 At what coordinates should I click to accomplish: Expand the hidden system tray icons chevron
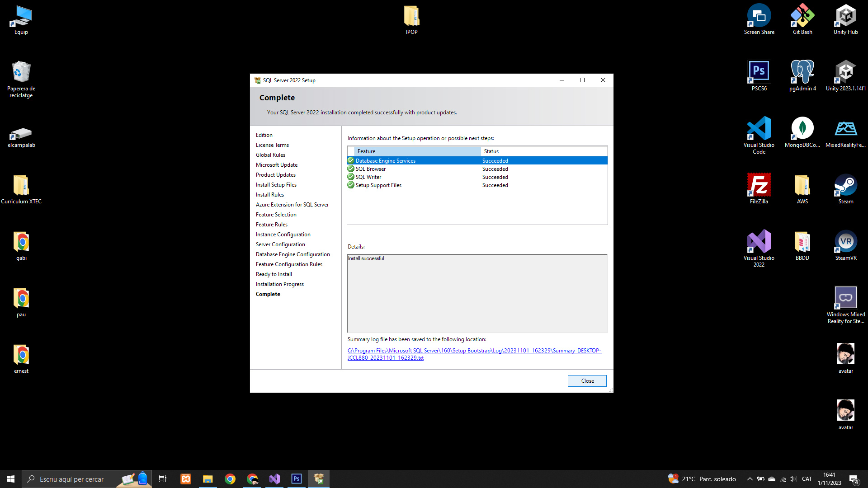[750, 479]
